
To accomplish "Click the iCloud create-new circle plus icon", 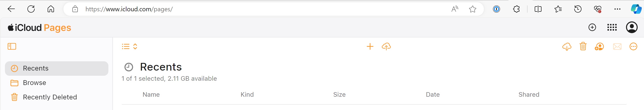I will (x=592, y=27).
